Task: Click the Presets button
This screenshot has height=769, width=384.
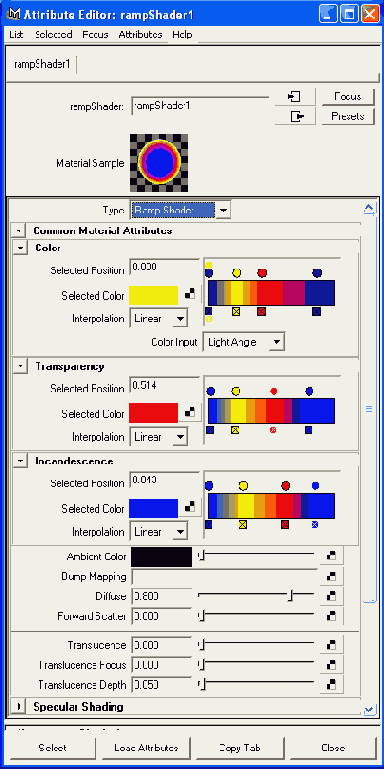Action: click(x=348, y=117)
